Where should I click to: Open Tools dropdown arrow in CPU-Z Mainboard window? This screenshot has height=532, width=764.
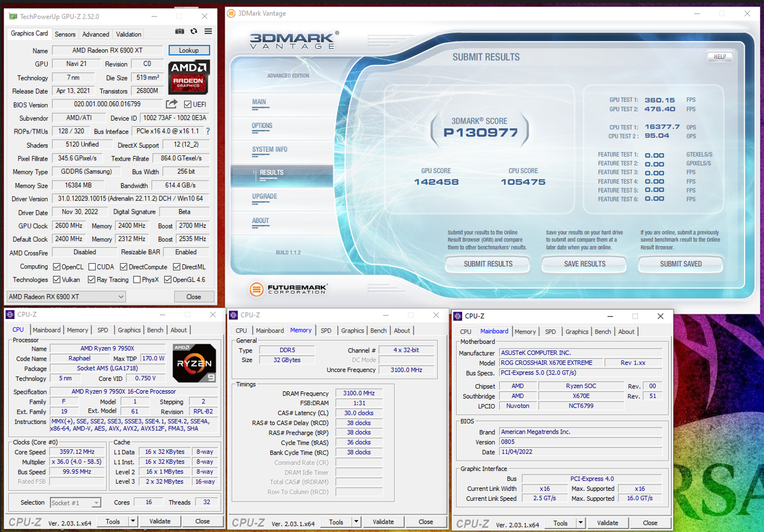tap(580, 523)
